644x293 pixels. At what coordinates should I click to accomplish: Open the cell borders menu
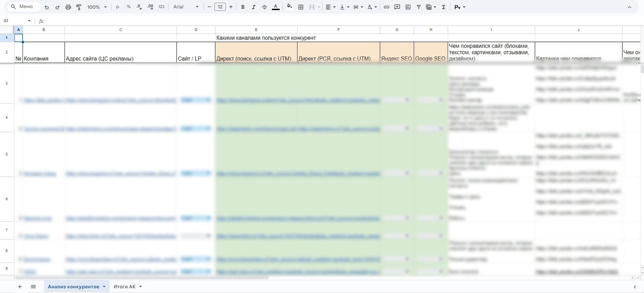301,7
